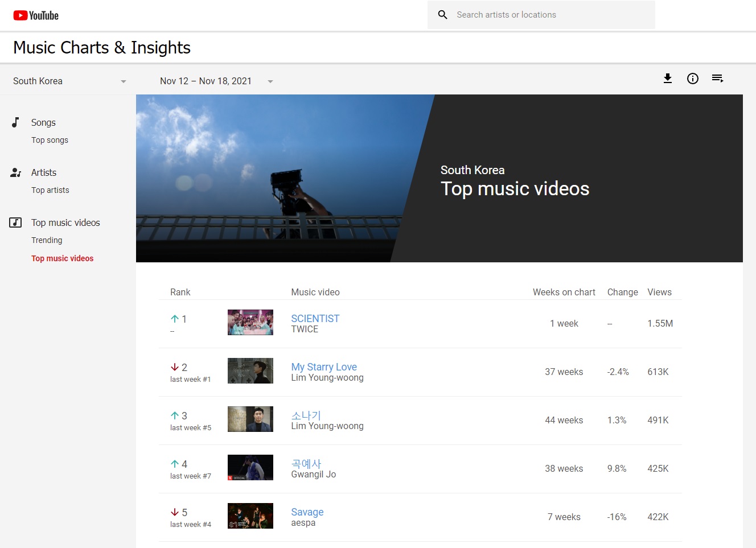Click the Rank column header
The width and height of the screenshot is (756, 548).
coord(180,292)
